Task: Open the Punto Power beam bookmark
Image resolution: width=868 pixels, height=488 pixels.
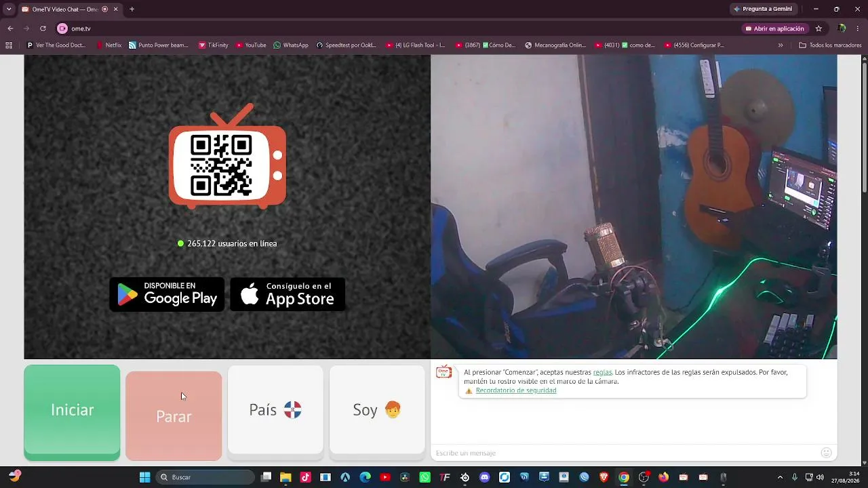Action: point(159,45)
